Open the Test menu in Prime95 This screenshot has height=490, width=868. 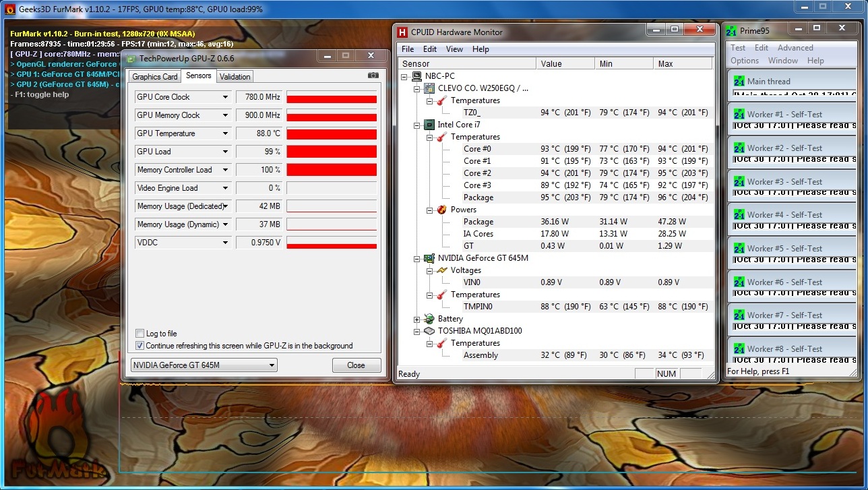(738, 48)
